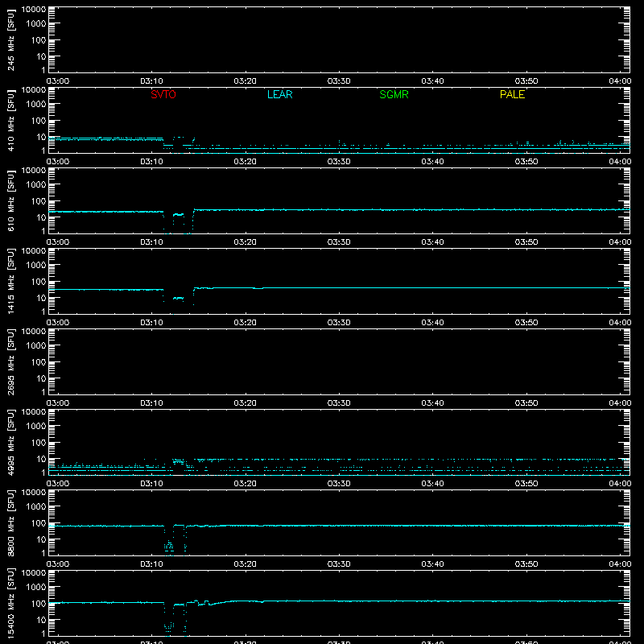Click the 100 value on the 4995 MHz axis
The height and width of the screenshot is (644, 644).
click(39, 443)
